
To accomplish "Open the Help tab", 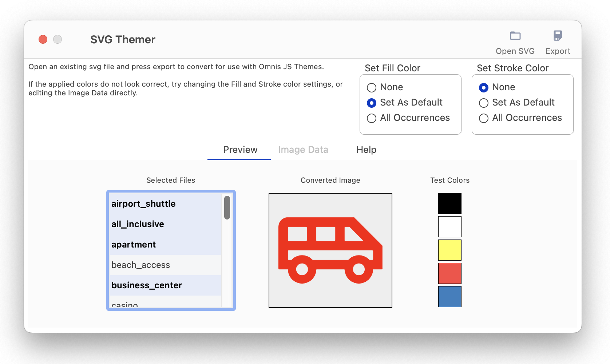I will point(366,150).
